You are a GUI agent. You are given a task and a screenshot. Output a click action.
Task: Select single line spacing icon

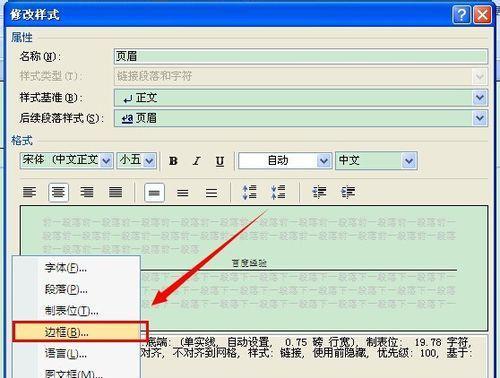point(154,192)
